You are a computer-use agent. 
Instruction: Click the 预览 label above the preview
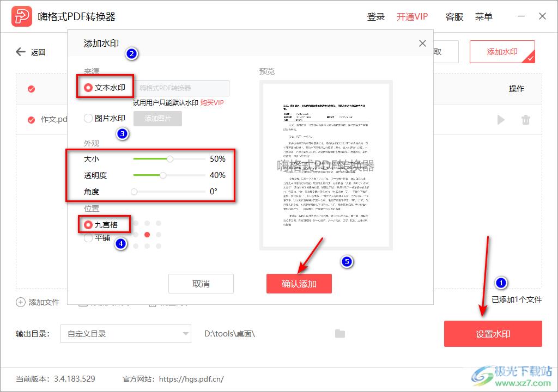[267, 71]
